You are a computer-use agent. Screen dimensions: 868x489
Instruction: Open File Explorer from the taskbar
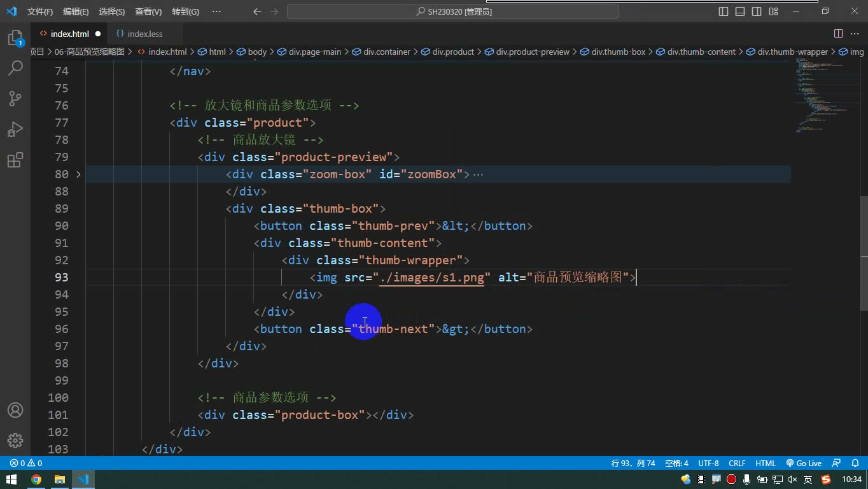[x=59, y=479]
